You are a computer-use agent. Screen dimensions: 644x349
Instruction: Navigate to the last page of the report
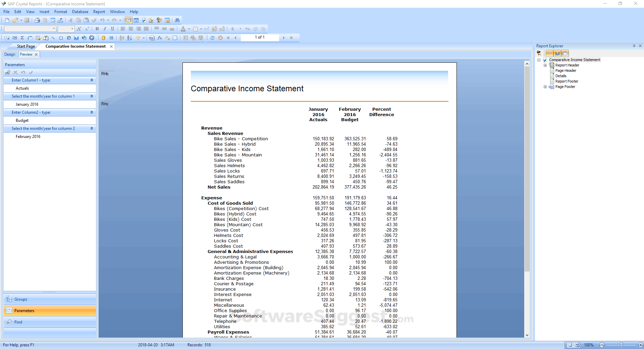[x=291, y=38]
